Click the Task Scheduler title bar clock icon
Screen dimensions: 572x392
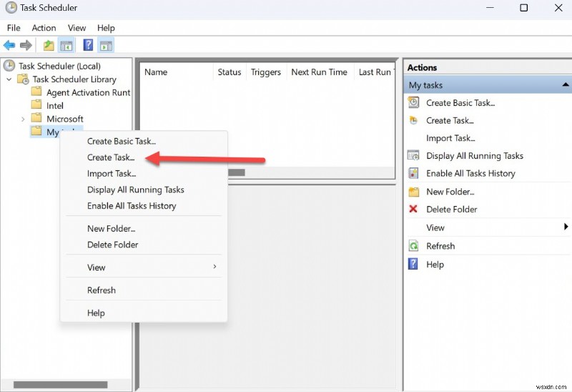[x=11, y=8]
